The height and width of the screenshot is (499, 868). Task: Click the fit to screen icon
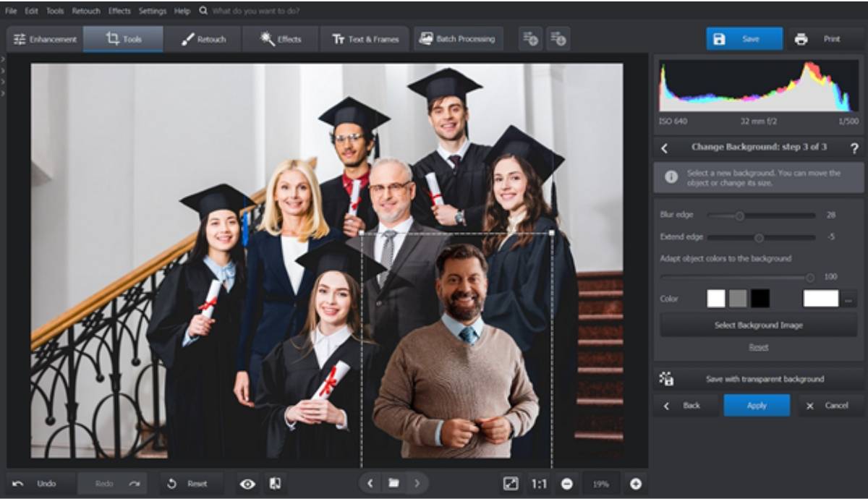click(x=511, y=484)
